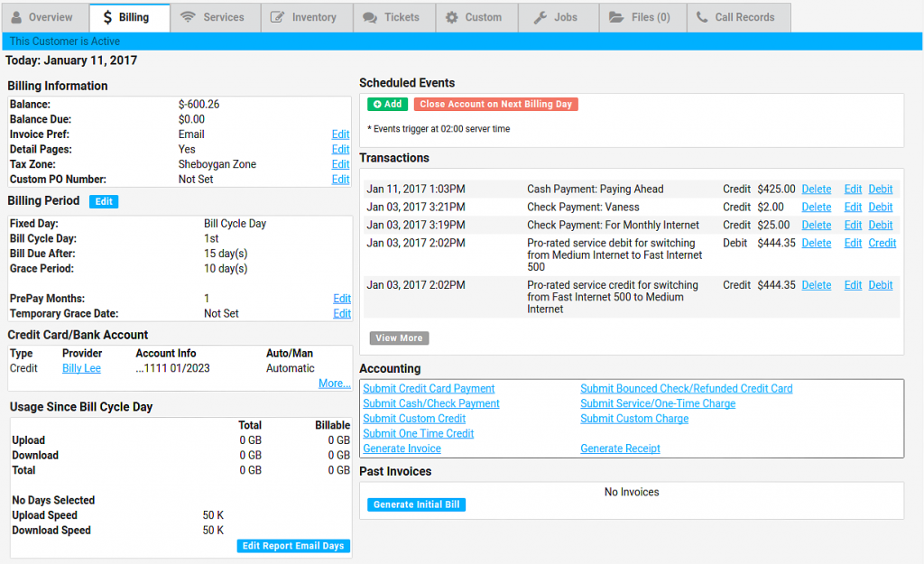Open Tickets via the chat bubble icon
Image resolution: width=924 pixels, height=564 pixels.
pyautogui.click(x=368, y=16)
